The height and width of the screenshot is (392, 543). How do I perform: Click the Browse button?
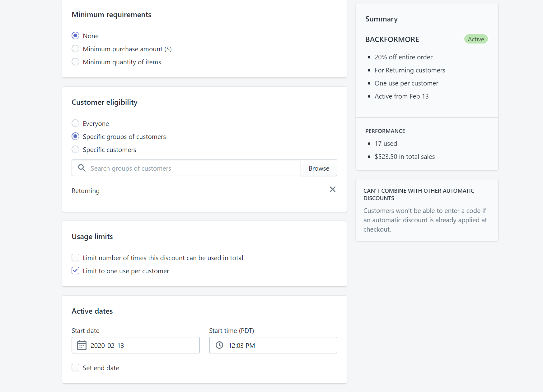coord(319,168)
